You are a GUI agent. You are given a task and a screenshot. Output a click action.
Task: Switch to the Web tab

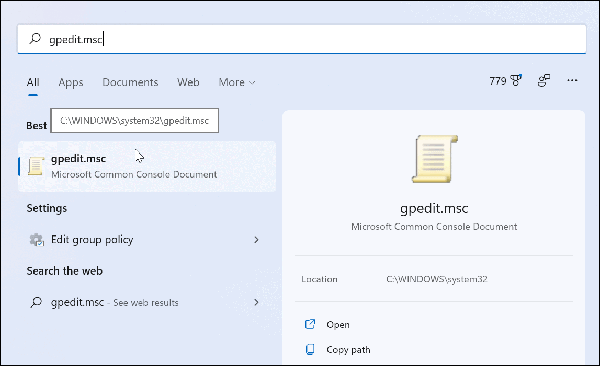(188, 82)
